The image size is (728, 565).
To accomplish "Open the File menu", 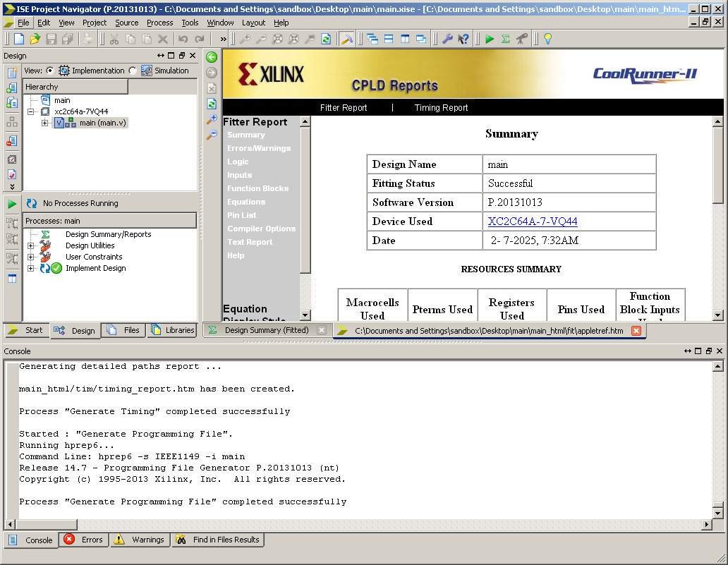I will tap(23, 23).
